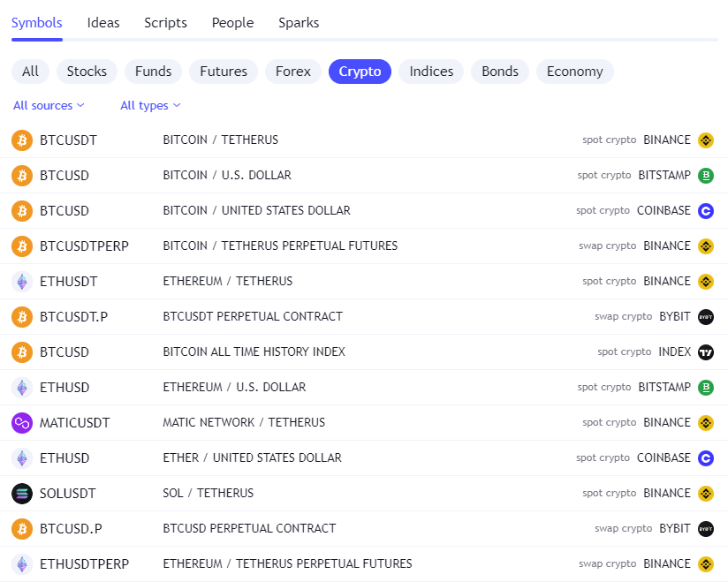
Task: Click Bitstamp logo in BITCOIN / U.S. DOLLAR row
Action: tap(706, 176)
